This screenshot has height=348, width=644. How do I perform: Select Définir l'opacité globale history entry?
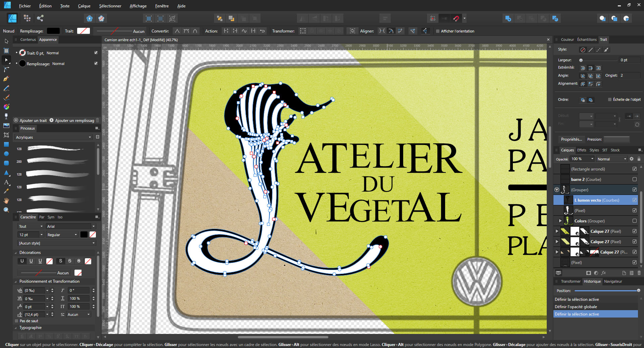pos(596,307)
